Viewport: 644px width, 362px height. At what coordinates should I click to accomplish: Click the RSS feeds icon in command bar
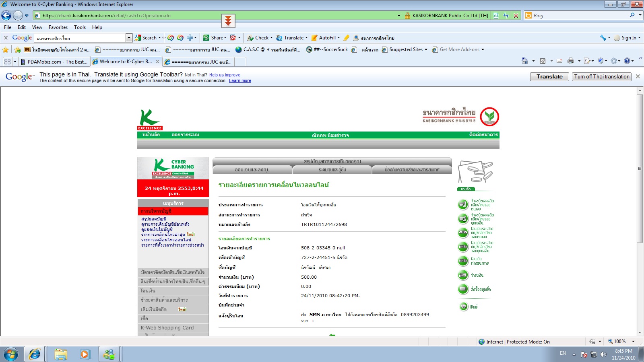[543, 61]
